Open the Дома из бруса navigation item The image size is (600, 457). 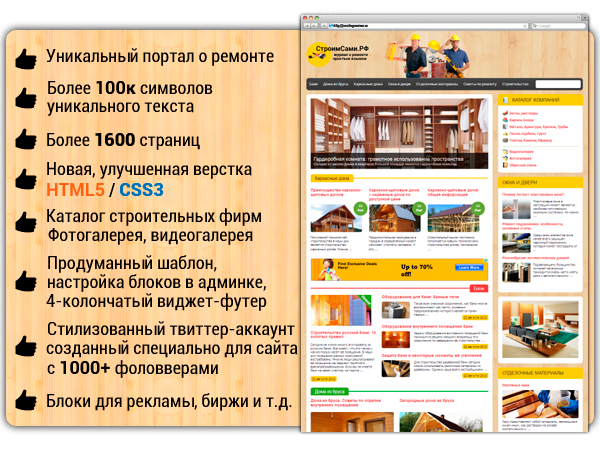click(x=336, y=84)
